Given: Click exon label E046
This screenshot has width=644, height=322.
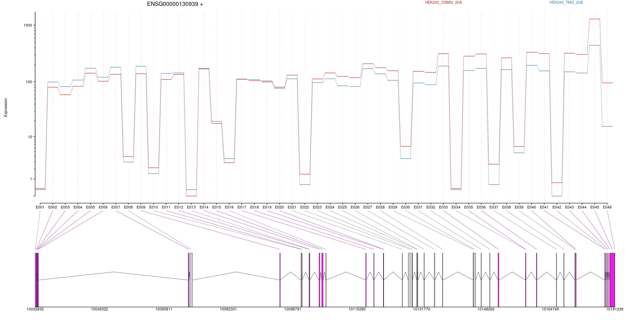Looking at the screenshot, I should [607, 207].
